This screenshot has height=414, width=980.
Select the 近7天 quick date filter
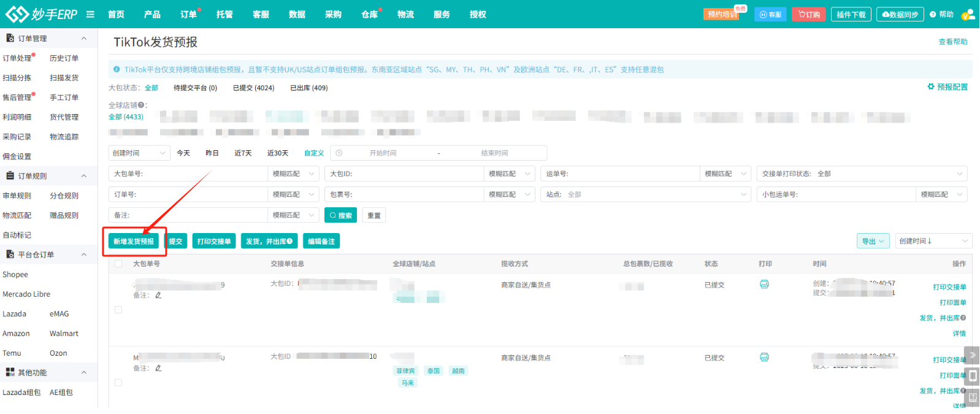click(243, 153)
